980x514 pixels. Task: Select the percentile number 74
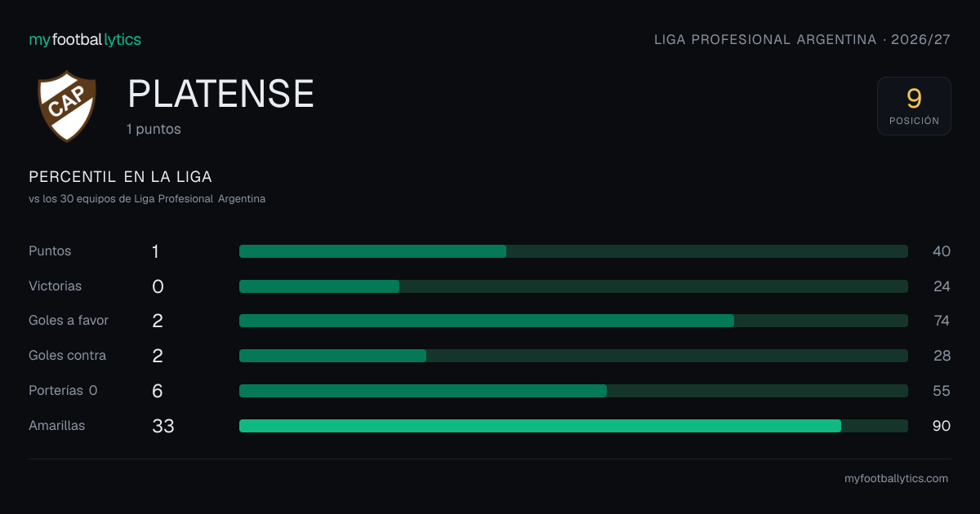click(942, 321)
